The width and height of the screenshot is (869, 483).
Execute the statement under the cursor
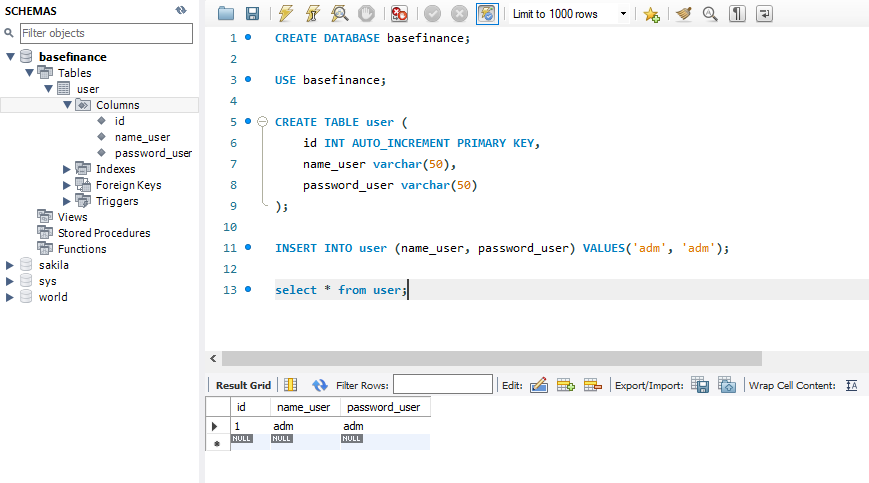pyautogui.click(x=313, y=14)
